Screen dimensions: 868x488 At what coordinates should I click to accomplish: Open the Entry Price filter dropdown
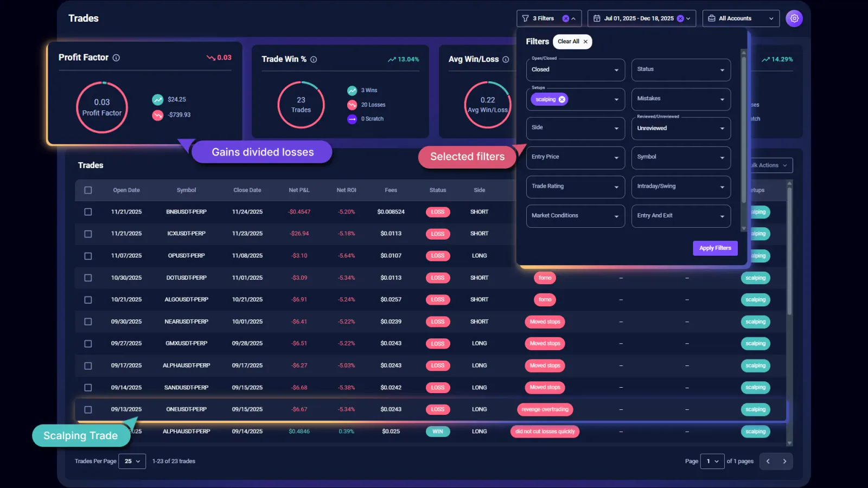pyautogui.click(x=576, y=158)
